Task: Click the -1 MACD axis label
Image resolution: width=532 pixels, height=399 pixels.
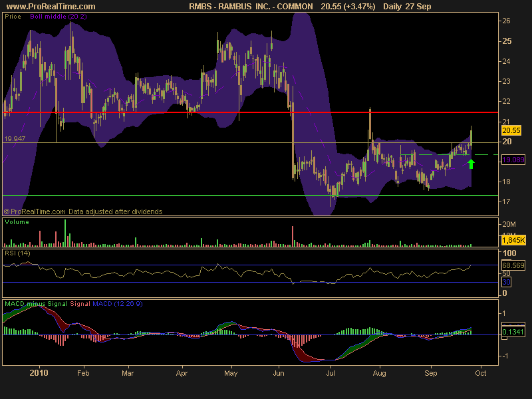Action: [505, 356]
